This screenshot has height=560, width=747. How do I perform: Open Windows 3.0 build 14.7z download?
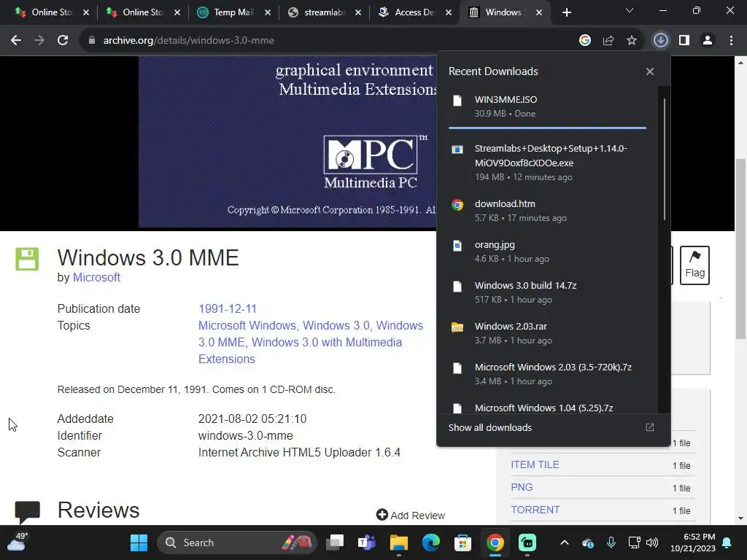click(x=547, y=292)
